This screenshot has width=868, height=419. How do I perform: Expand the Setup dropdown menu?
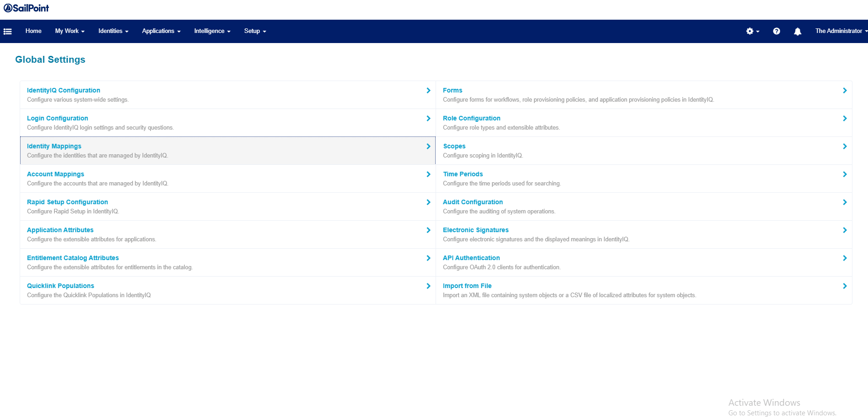pos(255,31)
